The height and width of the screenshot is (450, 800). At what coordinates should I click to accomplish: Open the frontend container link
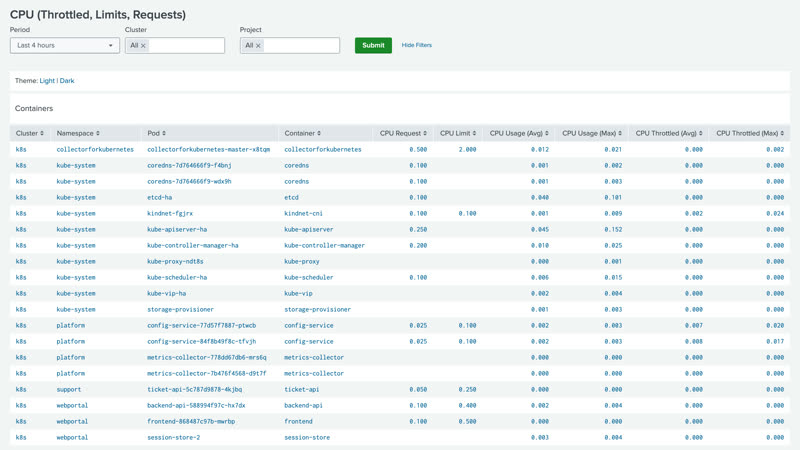[x=298, y=421]
